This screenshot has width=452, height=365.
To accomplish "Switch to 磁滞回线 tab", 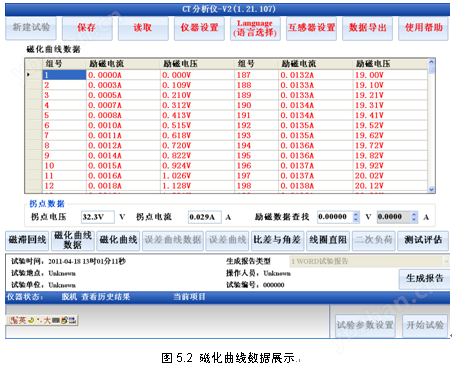I will click(27, 240).
